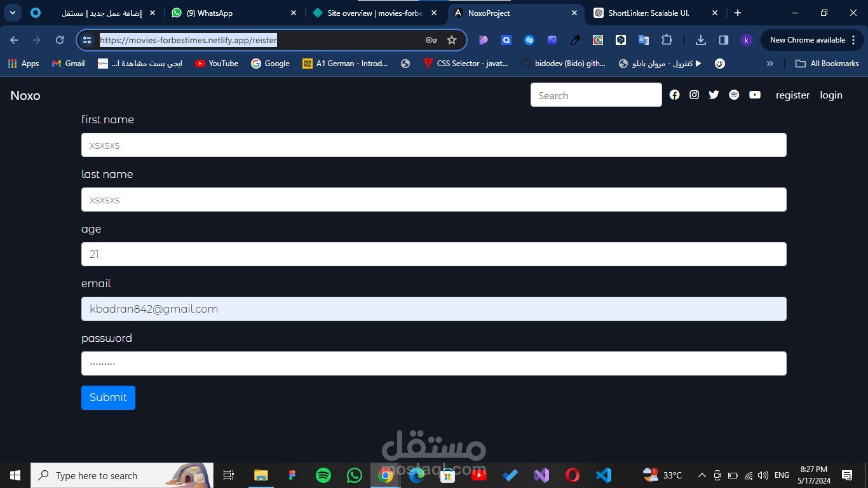Open Chrome Extensions puzzle icon
Image resolution: width=868 pixels, height=488 pixels.
click(x=667, y=40)
